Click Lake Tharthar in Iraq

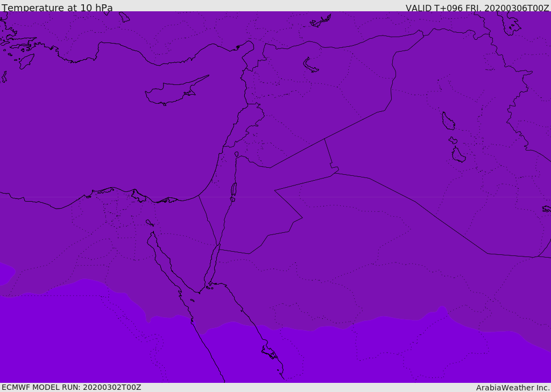448,122
